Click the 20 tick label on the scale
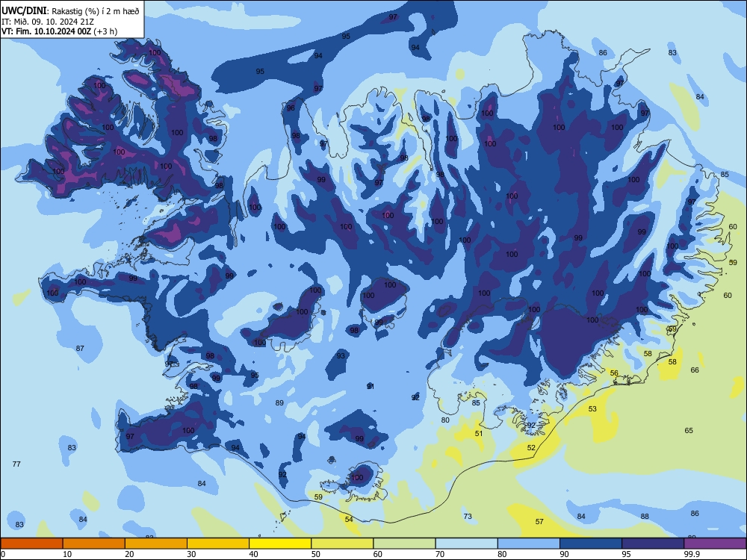747x560 pixels. pos(129,554)
